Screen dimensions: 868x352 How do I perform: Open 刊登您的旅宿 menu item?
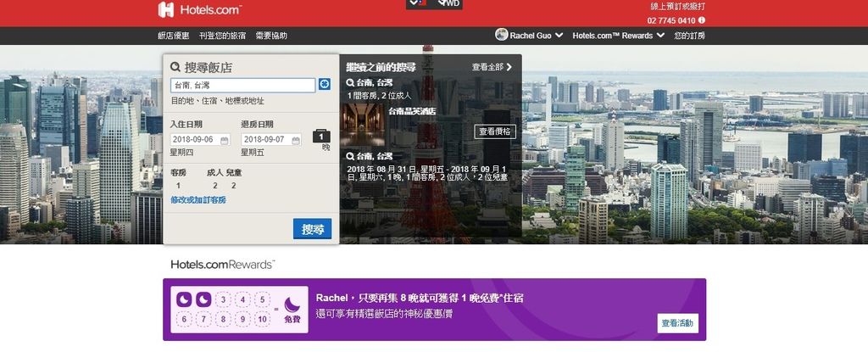[x=223, y=36]
